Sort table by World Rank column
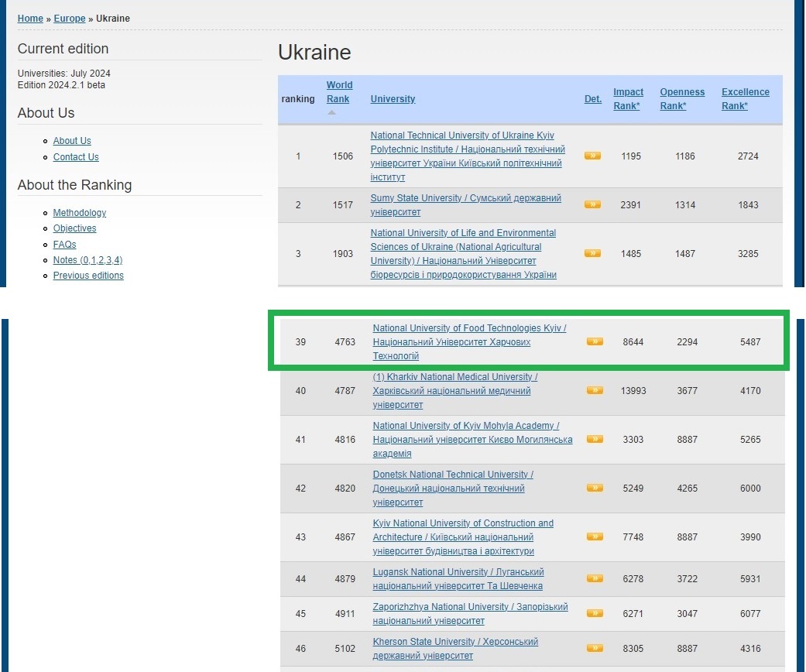806x672 pixels. [x=339, y=92]
